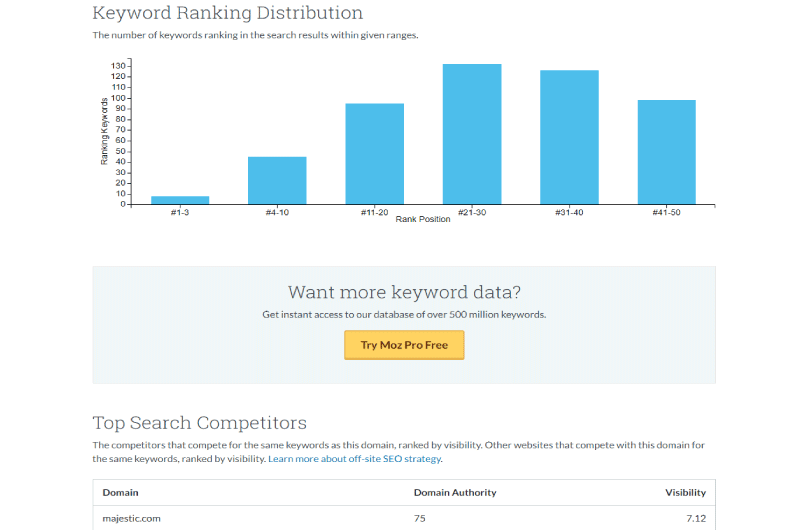Click the Try Moz Pro Free button

point(404,345)
